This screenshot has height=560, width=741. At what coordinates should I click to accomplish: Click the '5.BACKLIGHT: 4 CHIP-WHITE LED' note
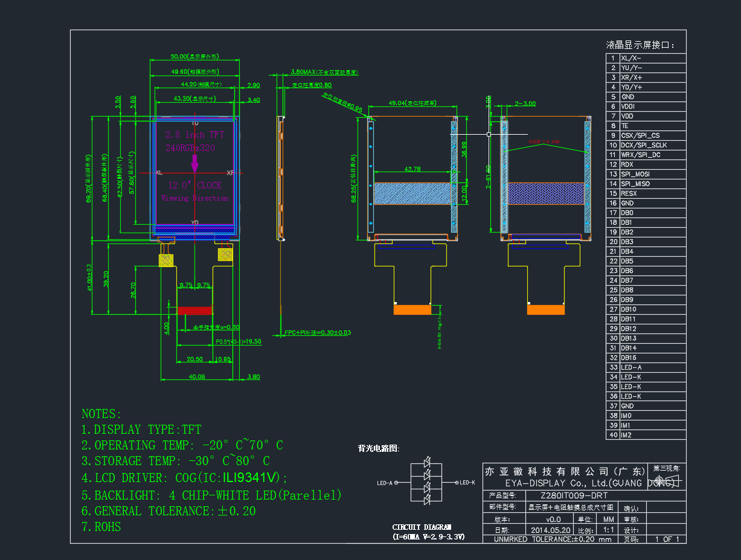tap(212, 495)
